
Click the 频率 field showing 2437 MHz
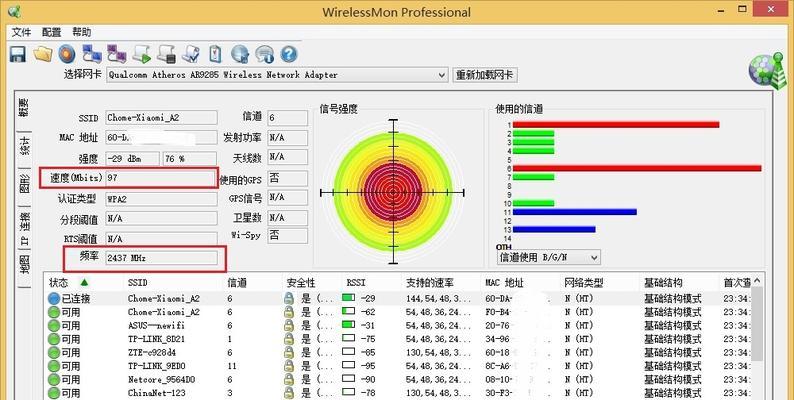162,258
